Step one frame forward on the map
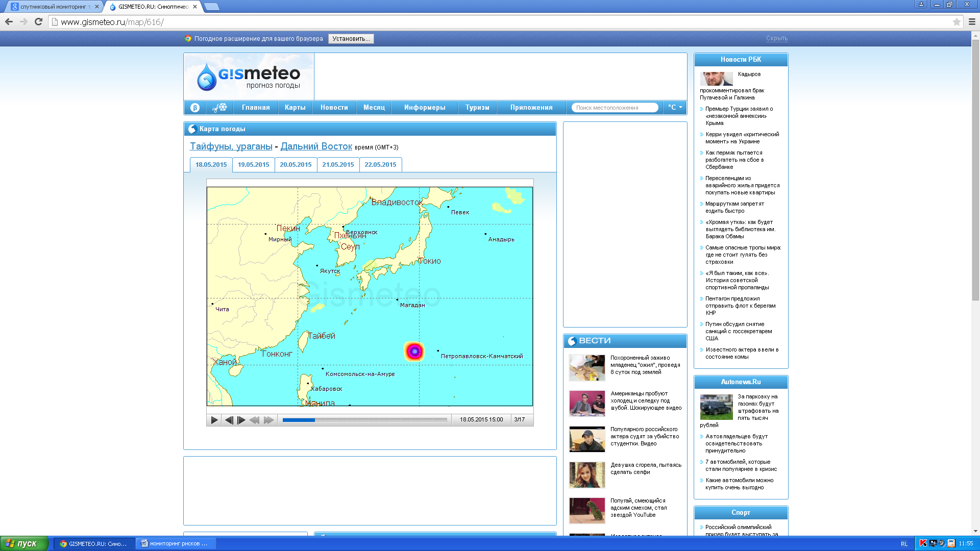The width and height of the screenshot is (980, 551). coord(241,420)
